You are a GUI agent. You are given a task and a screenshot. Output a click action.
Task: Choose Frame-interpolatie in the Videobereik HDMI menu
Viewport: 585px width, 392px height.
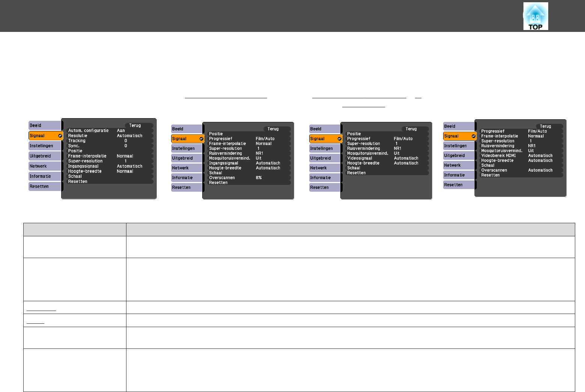tap(521, 136)
